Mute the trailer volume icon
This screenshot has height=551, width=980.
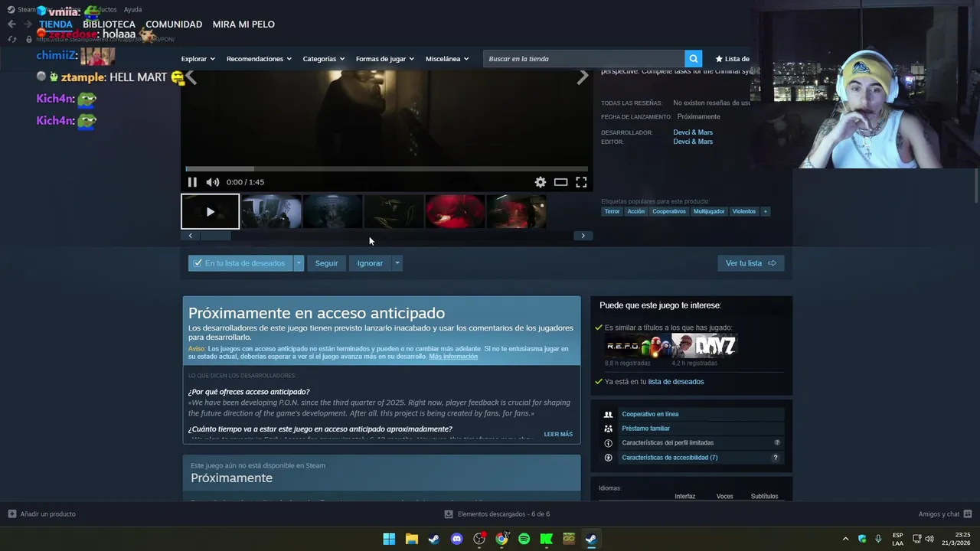click(213, 182)
